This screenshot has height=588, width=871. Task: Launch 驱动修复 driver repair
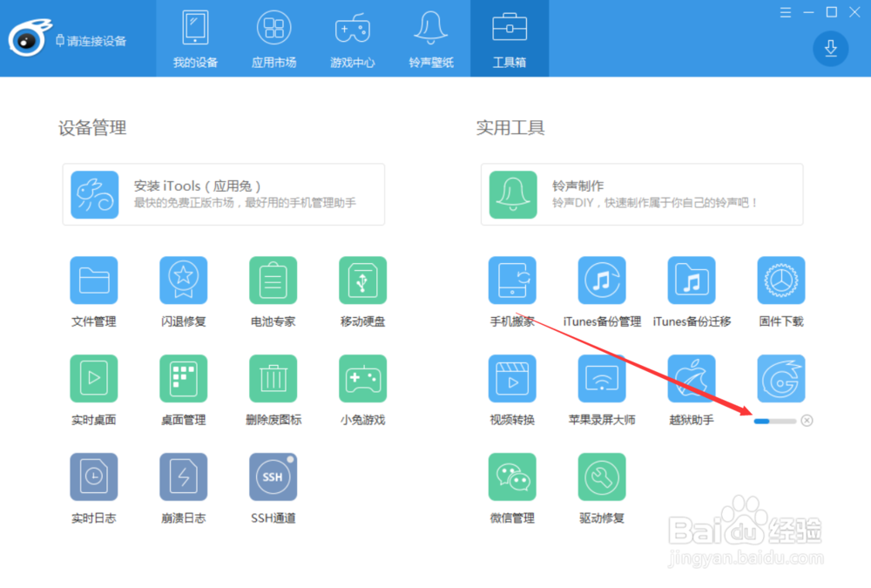coord(602,476)
